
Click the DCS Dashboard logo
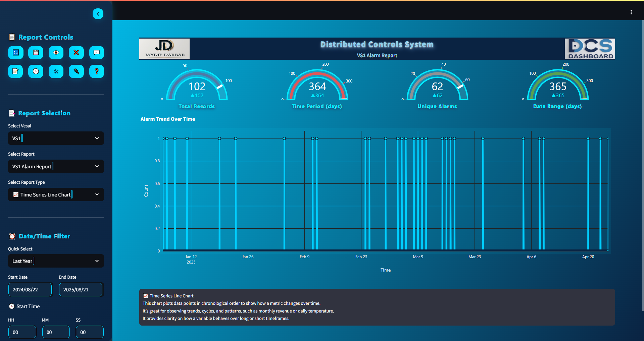coord(590,49)
